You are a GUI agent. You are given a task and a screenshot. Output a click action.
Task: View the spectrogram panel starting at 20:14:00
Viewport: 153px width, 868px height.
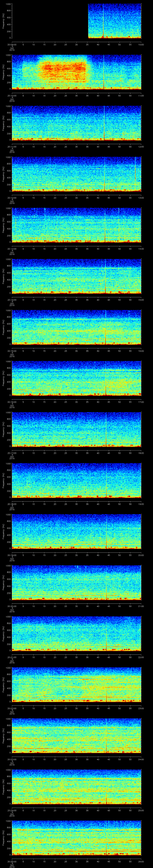coord(77,276)
